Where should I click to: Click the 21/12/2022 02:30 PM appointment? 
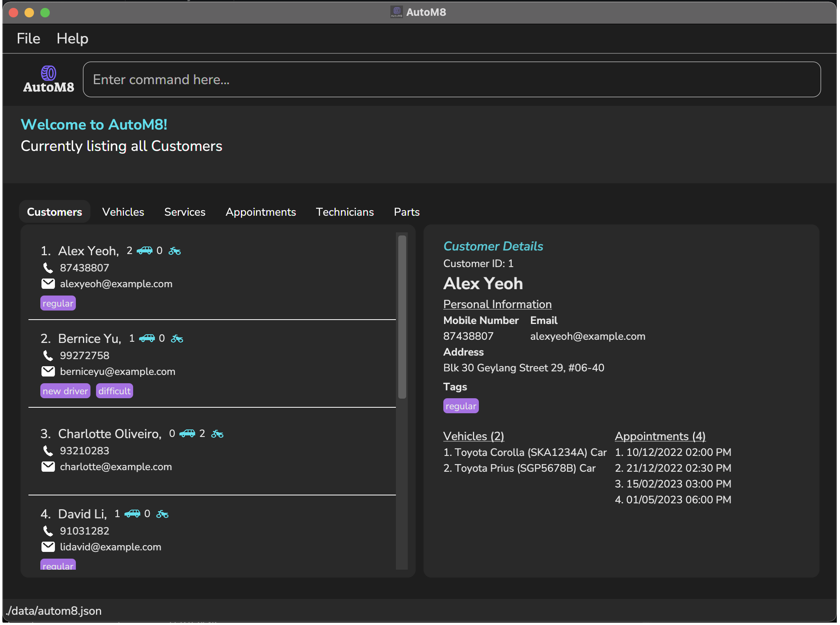673,468
